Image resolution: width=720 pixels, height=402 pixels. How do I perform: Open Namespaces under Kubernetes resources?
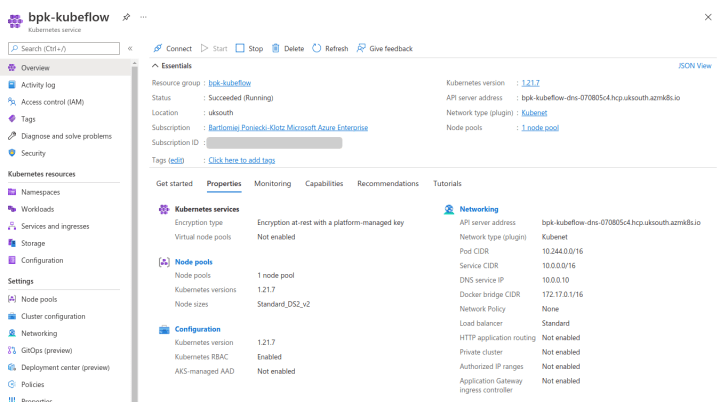[40, 192]
